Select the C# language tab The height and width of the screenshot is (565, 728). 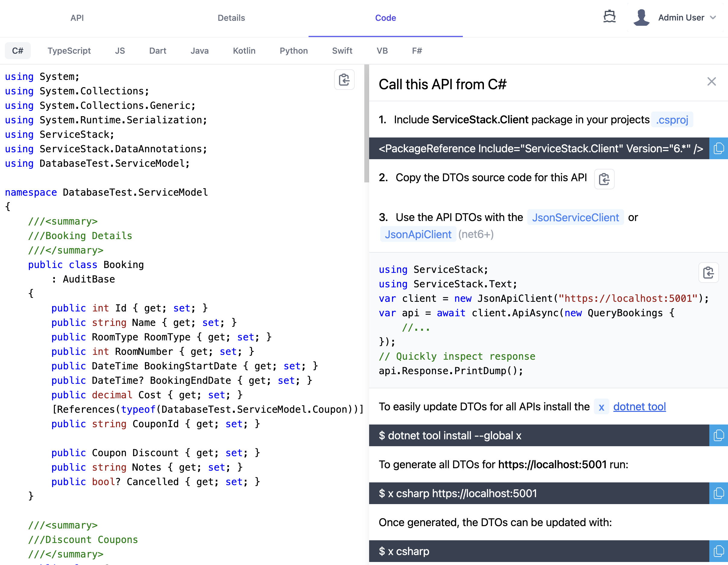click(x=18, y=51)
